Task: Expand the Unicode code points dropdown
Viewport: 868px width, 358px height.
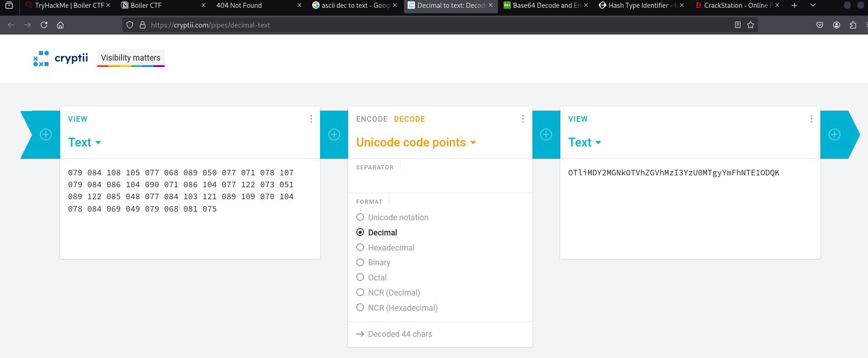Action: click(x=416, y=143)
